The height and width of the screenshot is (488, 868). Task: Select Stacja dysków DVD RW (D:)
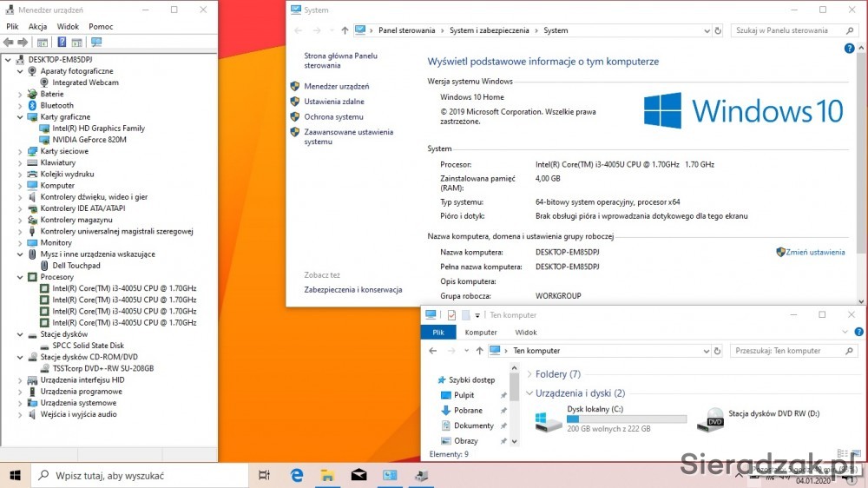tap(759, 419)
